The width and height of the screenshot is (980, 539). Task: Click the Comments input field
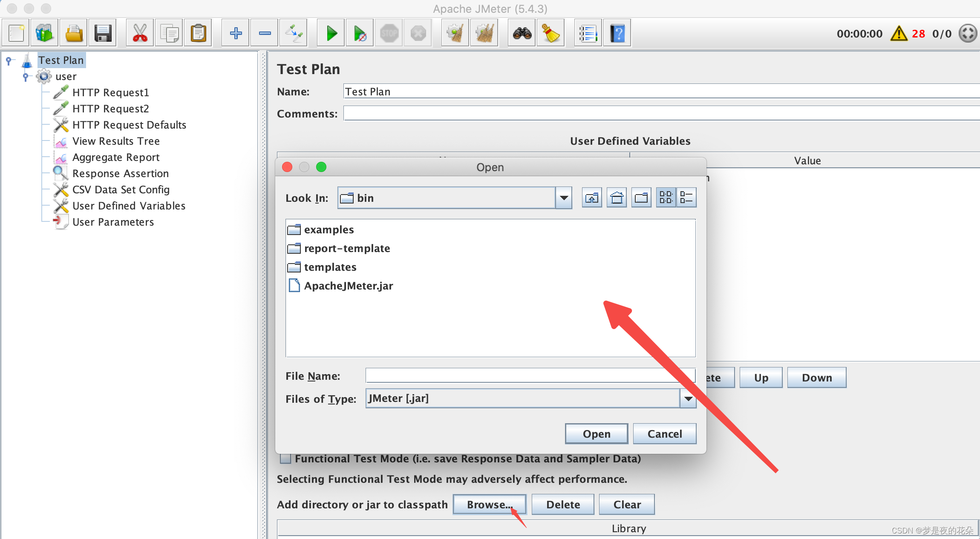661,114
